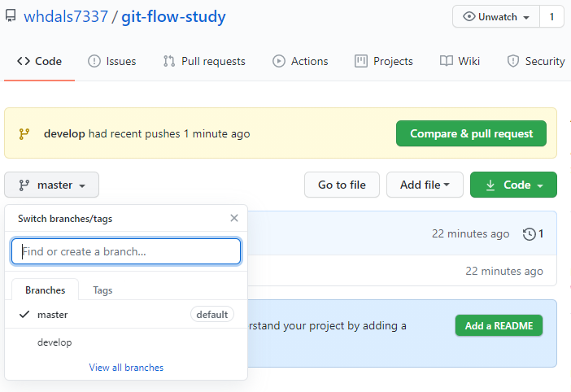Open the Pull requests tab
This screenshot has height=392, width=571.
pyautogui.click(x=204, y=61)
